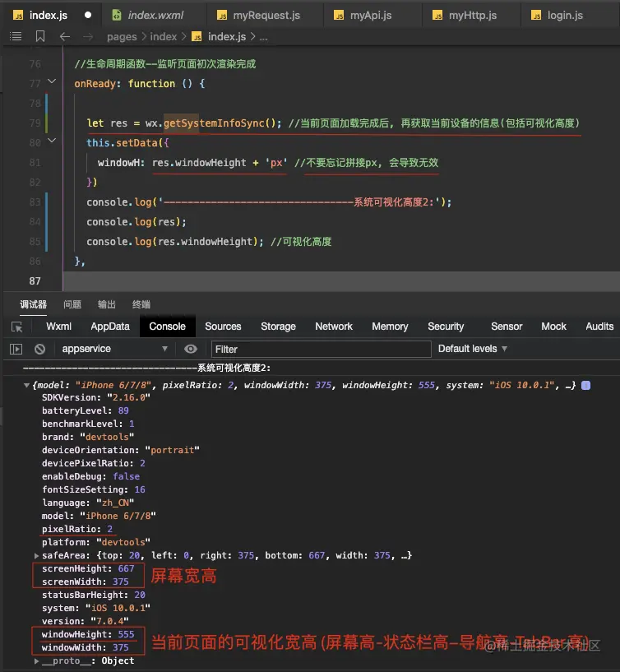Select the 终端 panel tab
The height and width of the screenshot is (672, 620).
click(141, 304)
